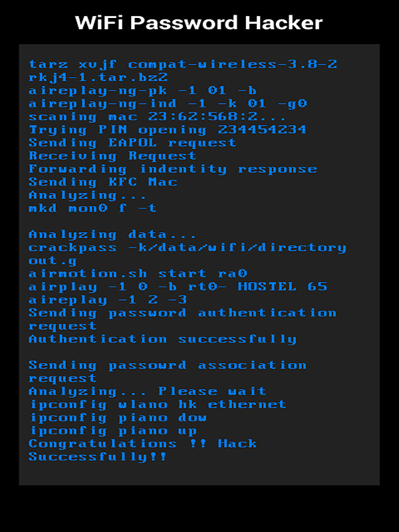Image resolution: width=399 pixels, height=532 pixels.
Task: Click the 'mkd mon0 f -t' command
Action: pos(92,208)
